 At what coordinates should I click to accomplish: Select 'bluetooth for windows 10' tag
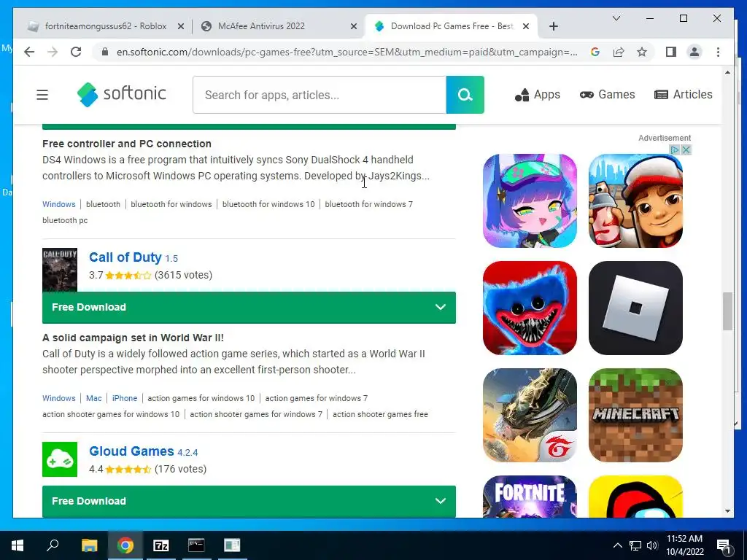point(268,204)
